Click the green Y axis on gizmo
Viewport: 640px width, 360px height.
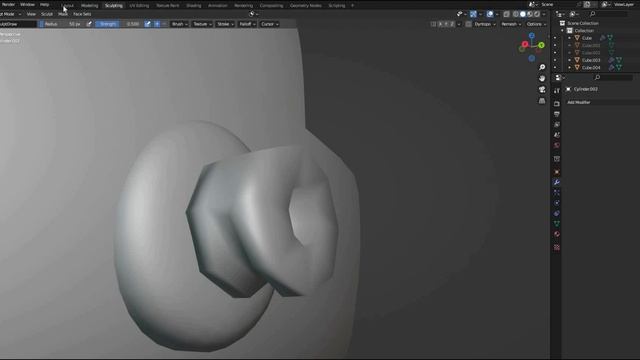(x=541, y=45)
